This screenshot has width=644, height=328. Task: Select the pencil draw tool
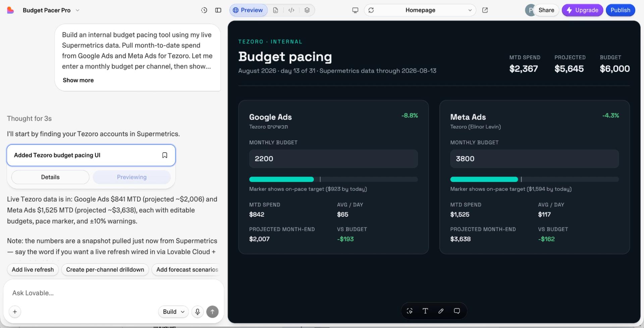click(441, 311)
